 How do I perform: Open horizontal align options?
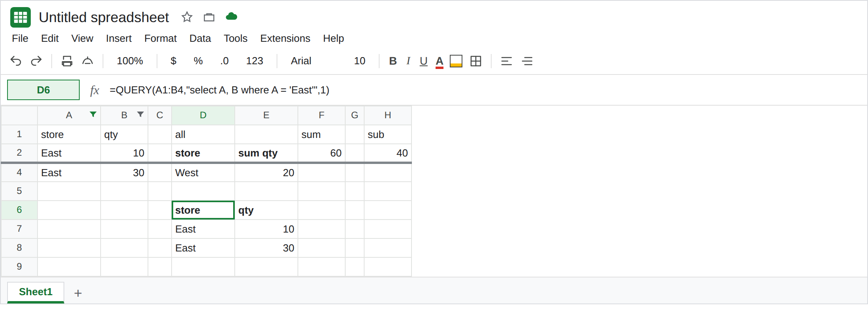[x=507, y=61]
